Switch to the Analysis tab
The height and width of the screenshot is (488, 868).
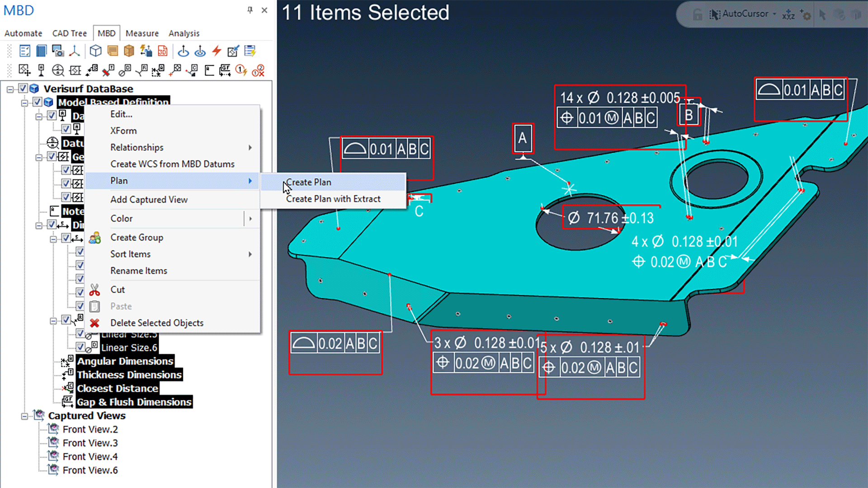tap(184, 33)
